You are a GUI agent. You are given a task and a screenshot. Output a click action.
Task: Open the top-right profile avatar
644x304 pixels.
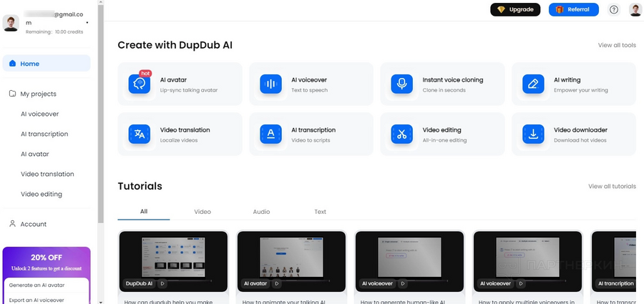(635, 9)
